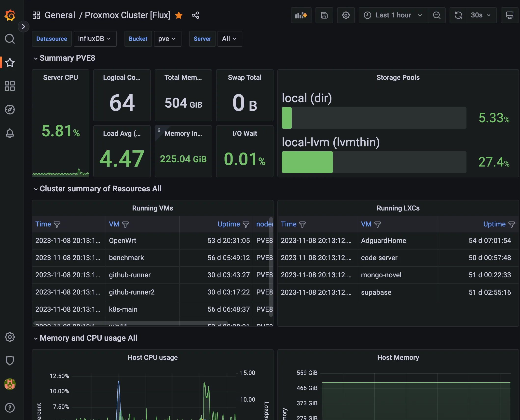Filter Running VMs by Time column

57,224
